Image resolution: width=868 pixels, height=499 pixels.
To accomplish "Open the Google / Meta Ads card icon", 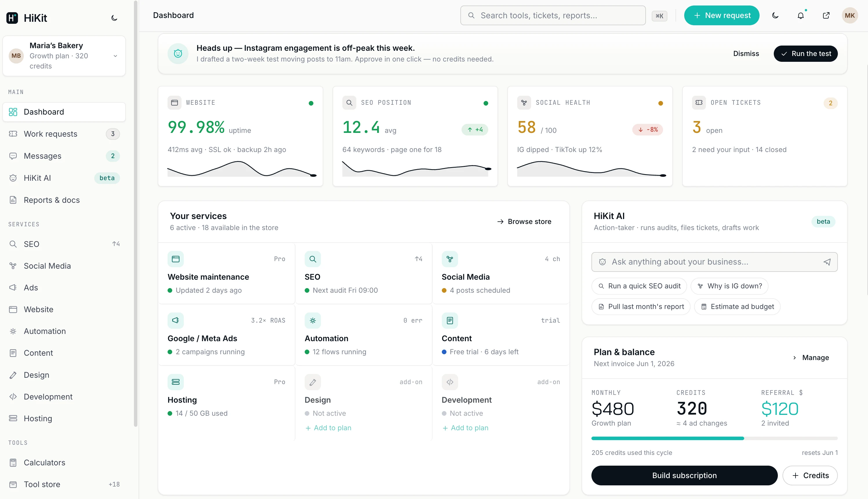I will click(176, 321).
